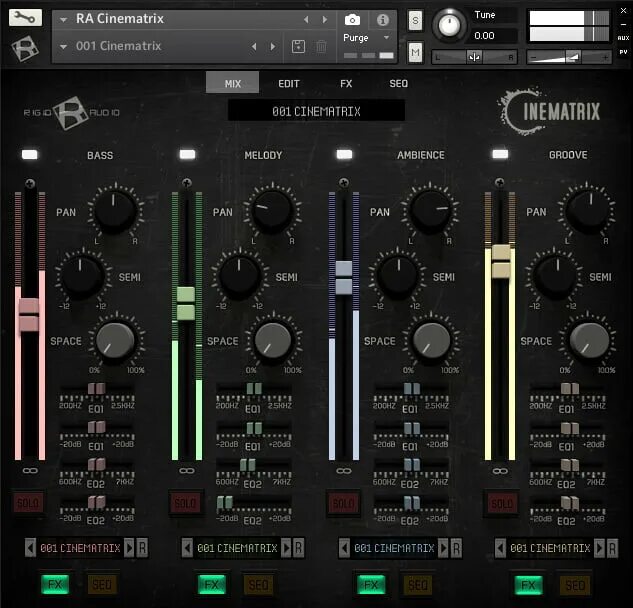Click the Bass channel link icon
633x608 pixels.
[x=30, y=470]
